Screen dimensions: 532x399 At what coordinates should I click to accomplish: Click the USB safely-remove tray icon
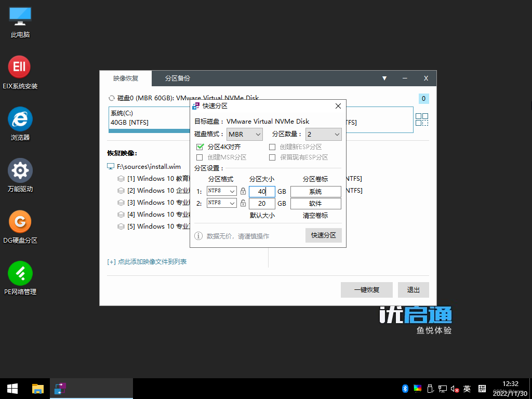click(430, 389)
